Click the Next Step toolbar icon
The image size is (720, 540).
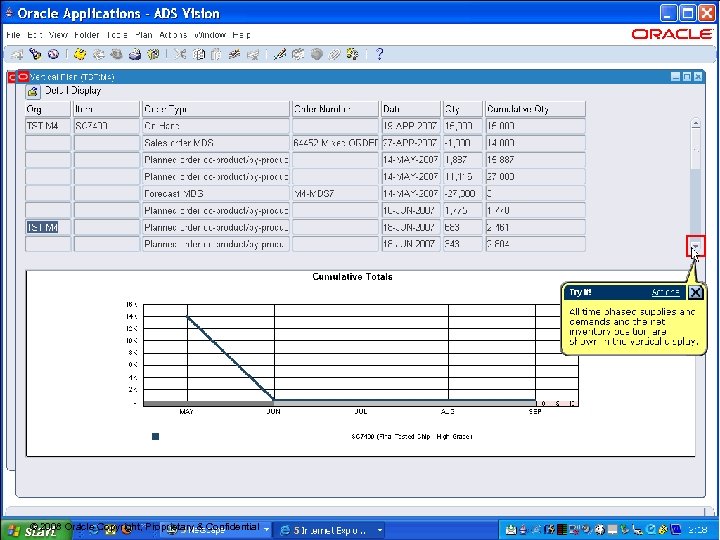click(x=98, y=55)
